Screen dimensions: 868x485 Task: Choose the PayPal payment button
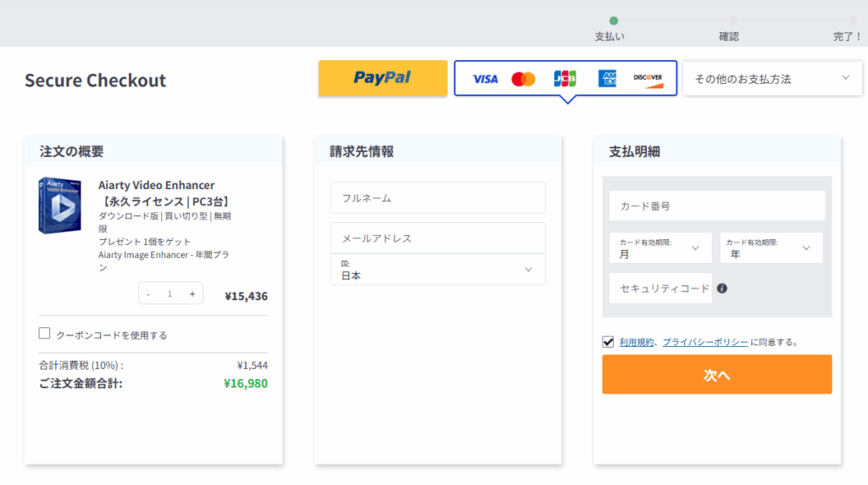pyautogui.click(x=382, y=78)
